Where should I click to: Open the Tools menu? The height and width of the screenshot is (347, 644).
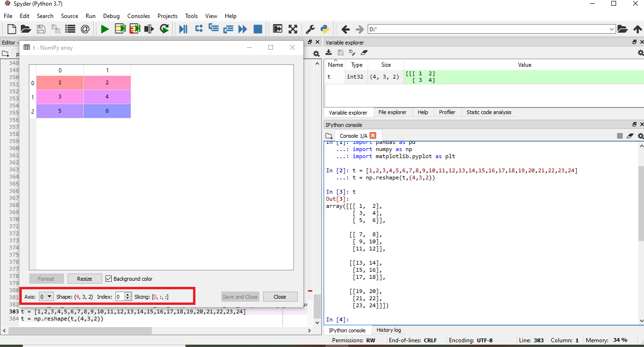click(x=192, y=16)
